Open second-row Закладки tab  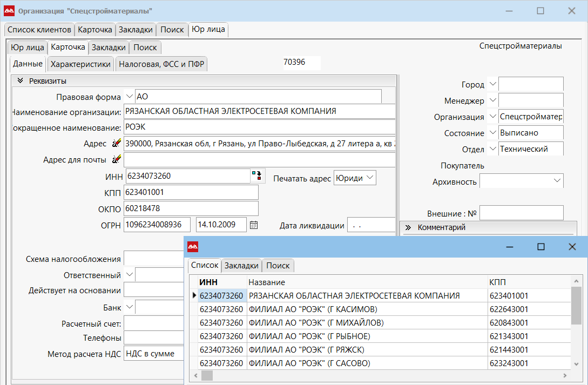tap(109, 48)
